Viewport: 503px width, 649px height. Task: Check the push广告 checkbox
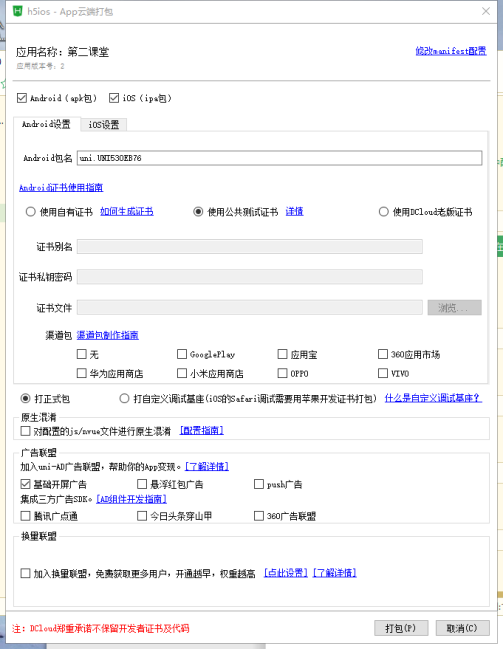[259, 484]
